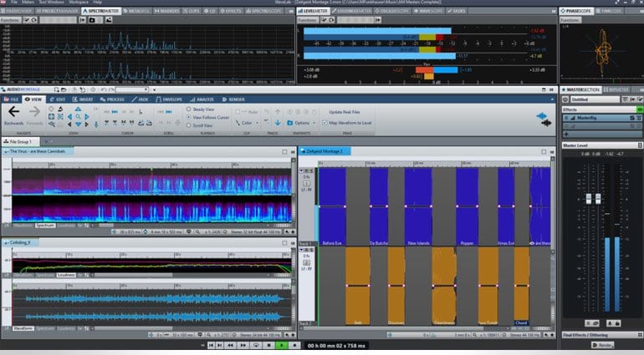Open the Render ribbon tab
This screenshot has height=355, width=644.
233,99
